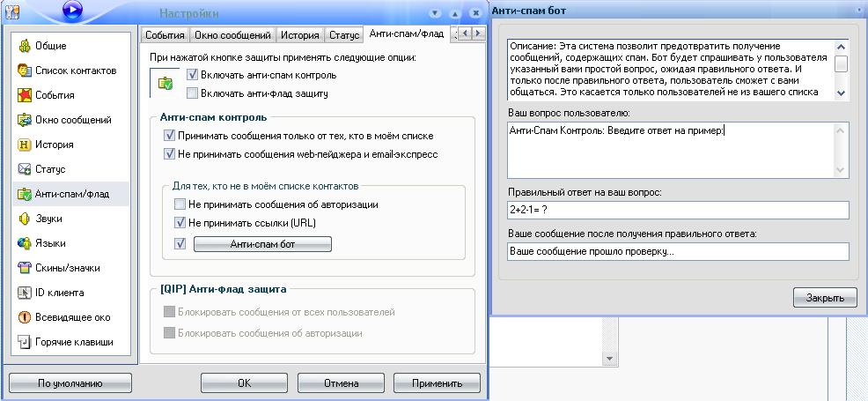Switch to the Статус tab
Image resolution: width=868 pixels, height=401 pixels.
[x=343, y=35]
